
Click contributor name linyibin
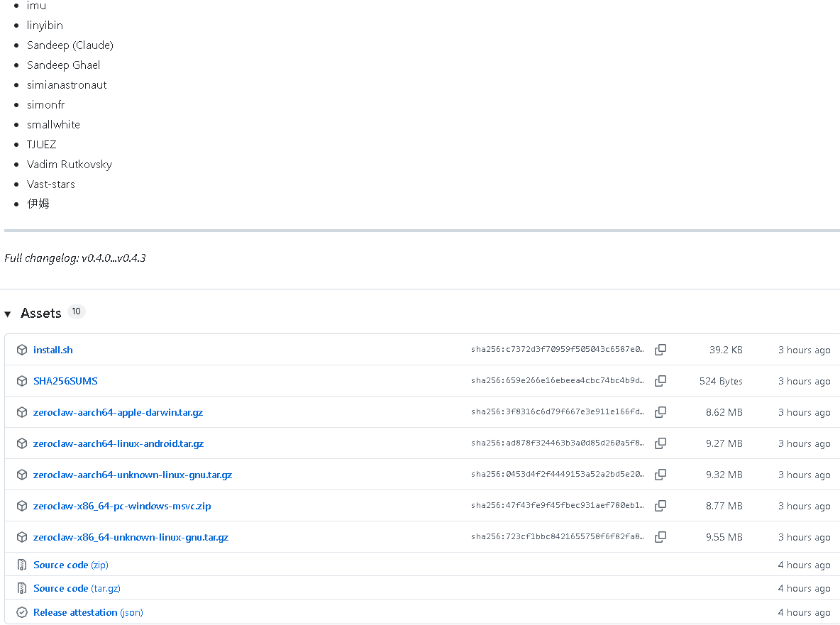coord(45,25)
